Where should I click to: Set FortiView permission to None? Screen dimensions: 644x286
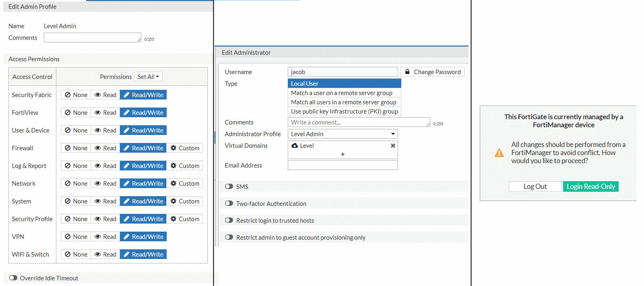click(76, 112)
